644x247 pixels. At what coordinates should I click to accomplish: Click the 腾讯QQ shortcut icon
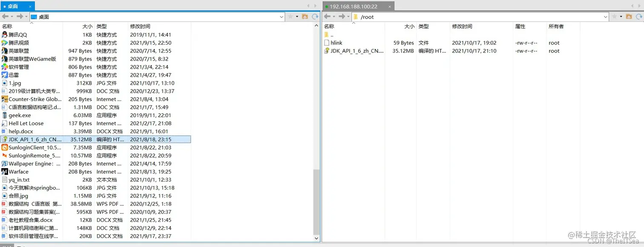pyautogui.click(x=5, y=35)
